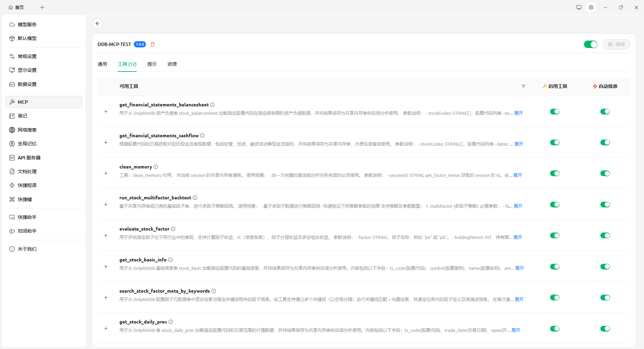
Task: Expand the run_stock_multifactor_backtest row
Action: pos(106,205)
